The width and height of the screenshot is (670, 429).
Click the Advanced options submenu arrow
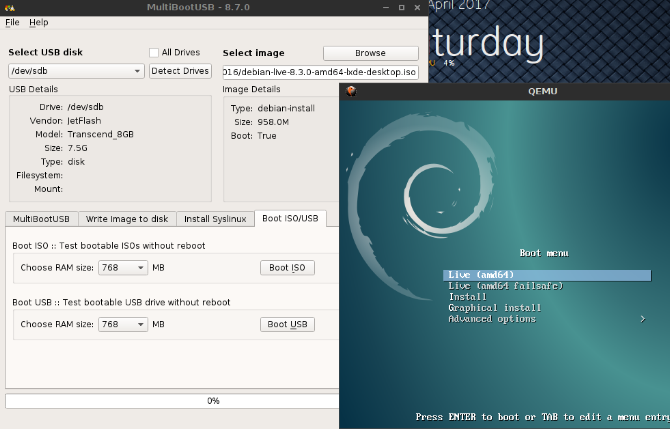(x=643, y=319)
